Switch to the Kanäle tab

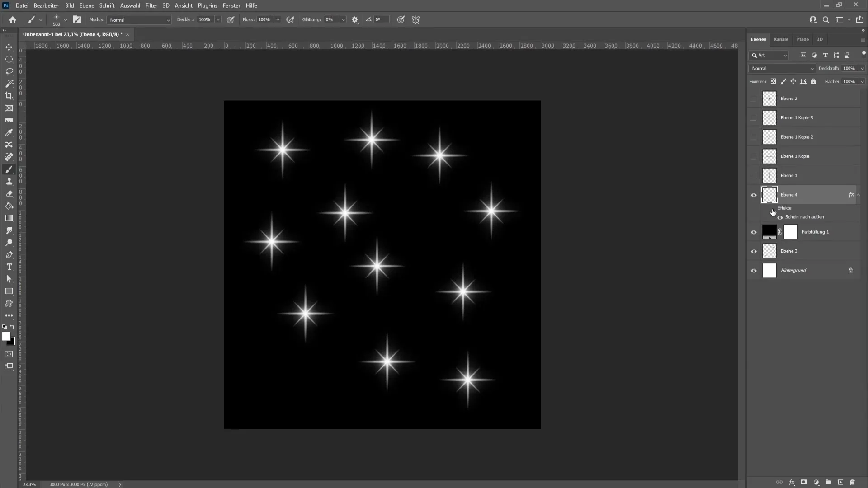pyautogui.click(x=781, y=39)
